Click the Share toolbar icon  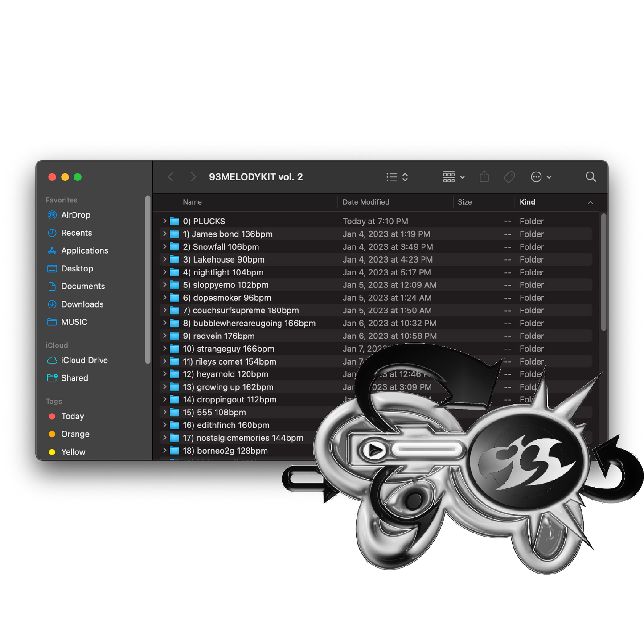484,177
